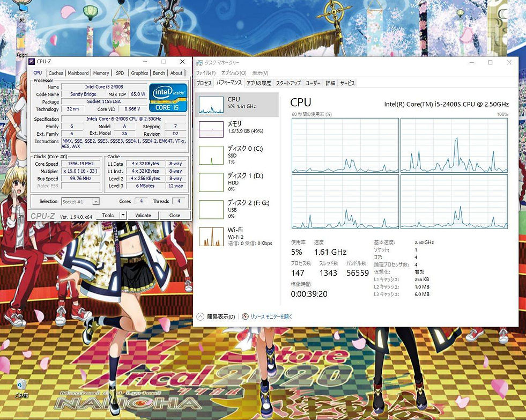Viewport: 526px width, 420px height.
Task: Select ディスク 1 (D:) HDD in sidebar
Action: [x=237, y=182]
